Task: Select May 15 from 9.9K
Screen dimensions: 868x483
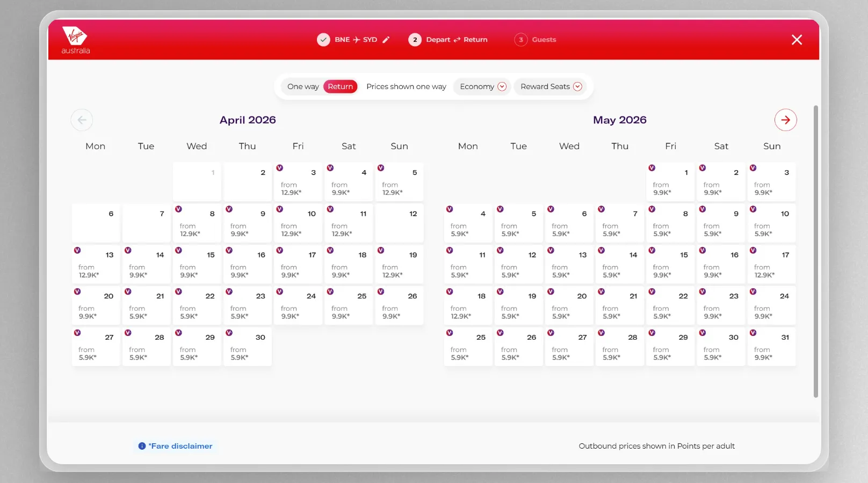Action: 671,265
